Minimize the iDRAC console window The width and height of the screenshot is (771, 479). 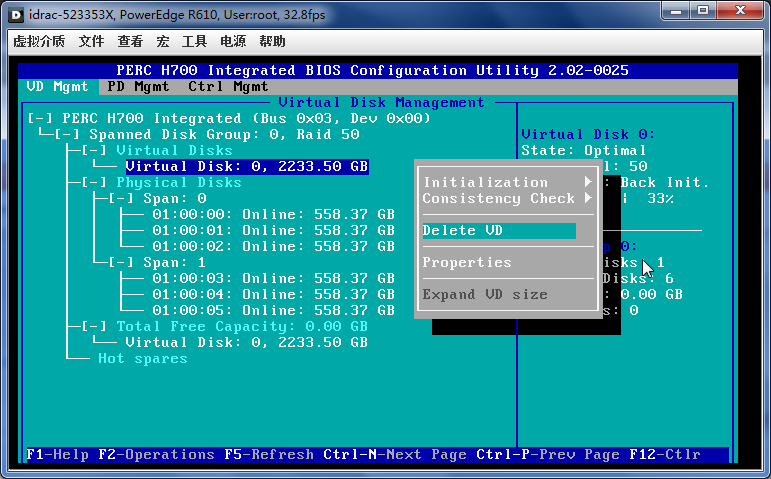coord(676,10)
